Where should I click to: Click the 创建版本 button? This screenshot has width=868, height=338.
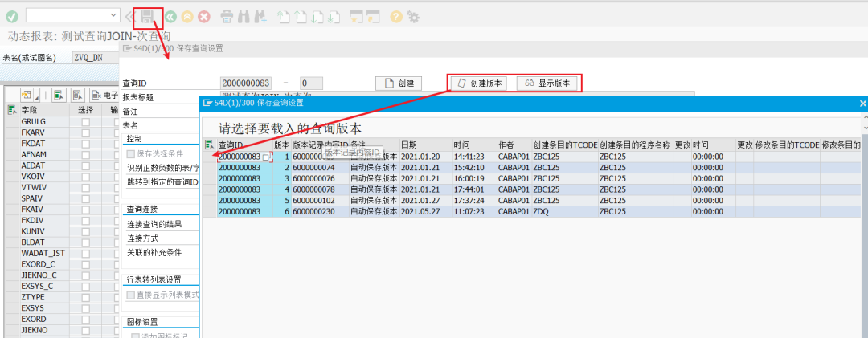click(x=479, y=83)
